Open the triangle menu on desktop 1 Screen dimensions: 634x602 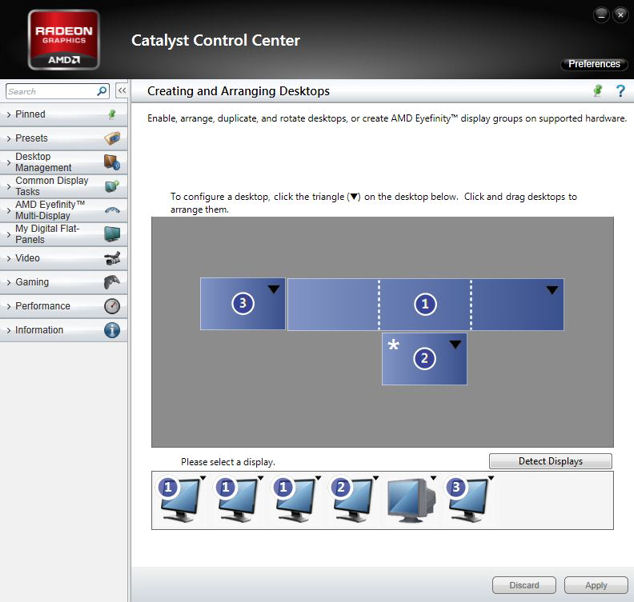click(552, 290)
